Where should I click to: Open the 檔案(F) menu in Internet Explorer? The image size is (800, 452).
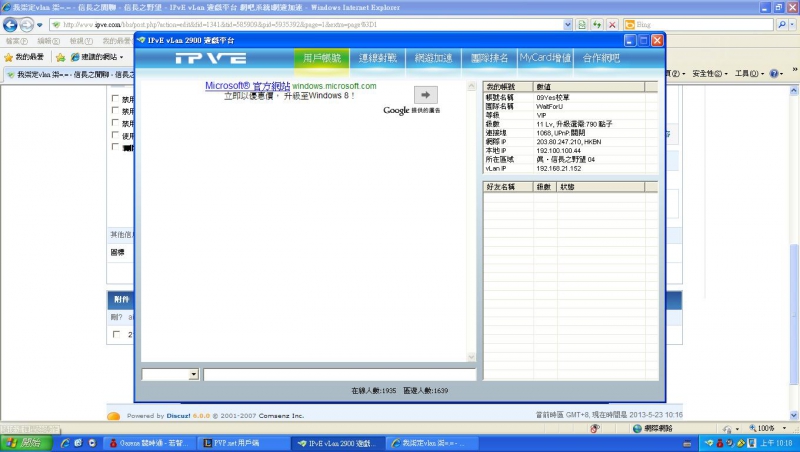point(17,41)
